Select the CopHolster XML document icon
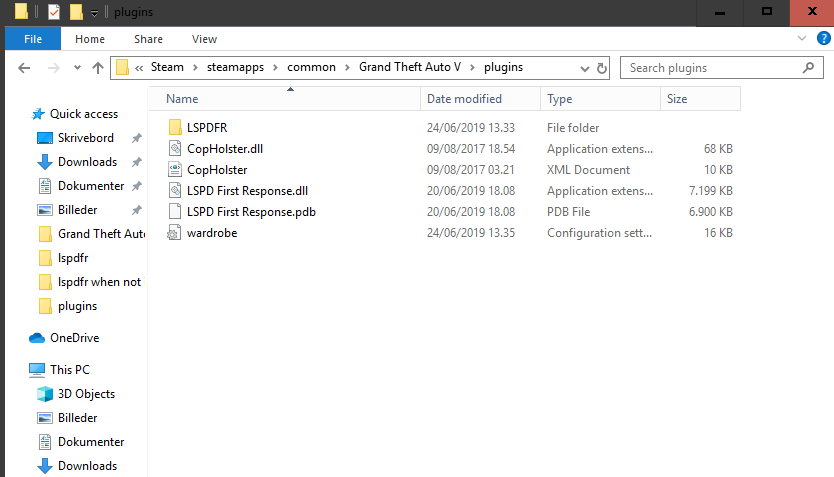Viewport: 834px width, 477px height. (174, 170)
